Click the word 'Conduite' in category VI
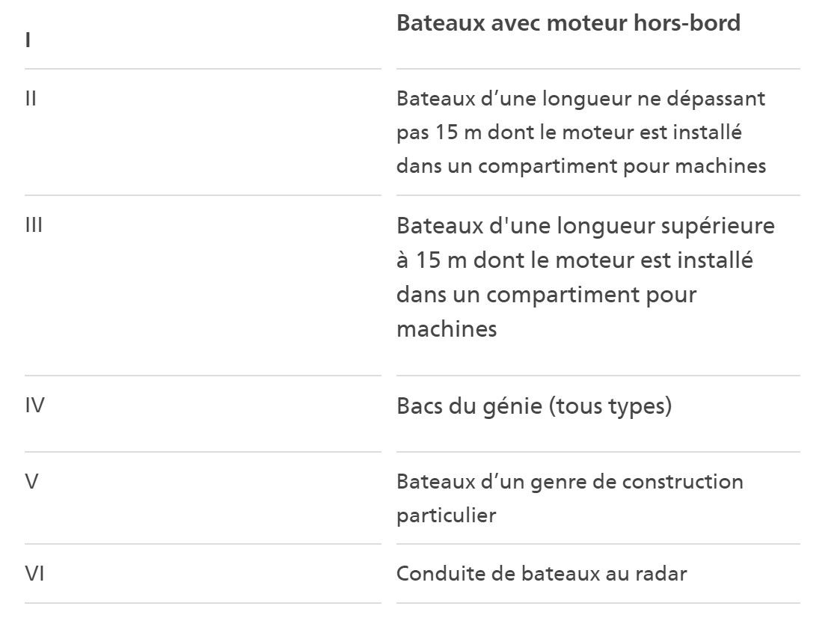Screen dimensions: 840x618 pyautogui.click(x=431, y=574)
